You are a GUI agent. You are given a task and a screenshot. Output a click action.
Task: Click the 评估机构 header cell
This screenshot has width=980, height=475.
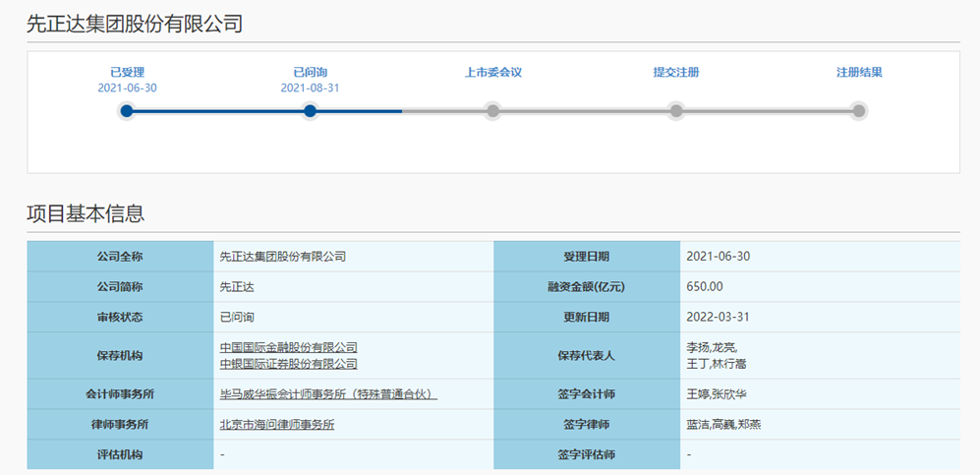pyautogui.click(x=120, y=454)
